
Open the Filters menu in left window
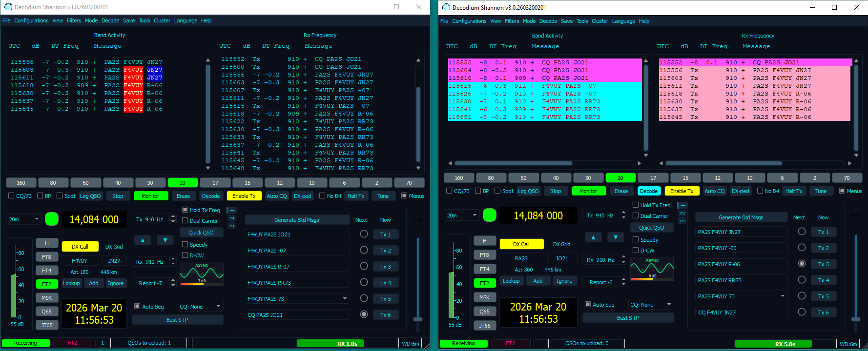[x=74, y=20]
